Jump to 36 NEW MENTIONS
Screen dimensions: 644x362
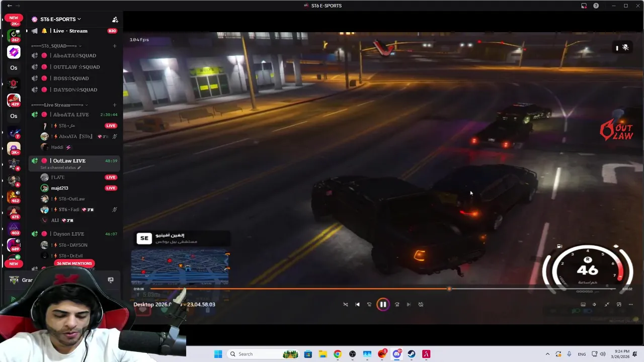pyautogui.click(x=74, y=263)
